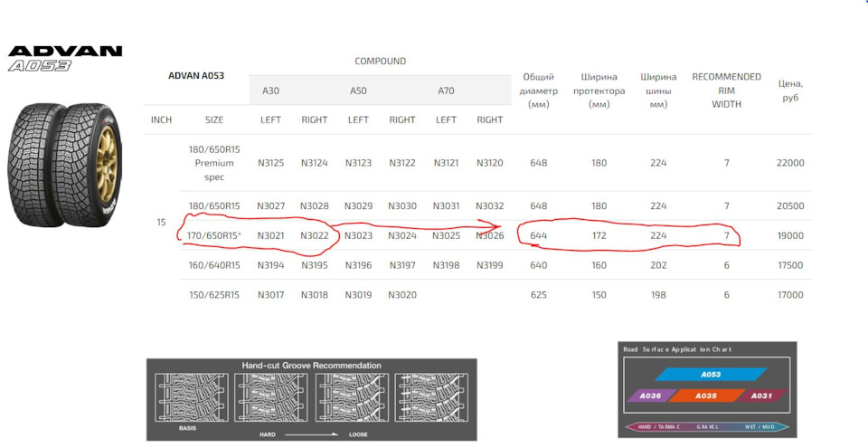Click the 202 tire width value
Screen dimensions: 868x448
point(658,265)
